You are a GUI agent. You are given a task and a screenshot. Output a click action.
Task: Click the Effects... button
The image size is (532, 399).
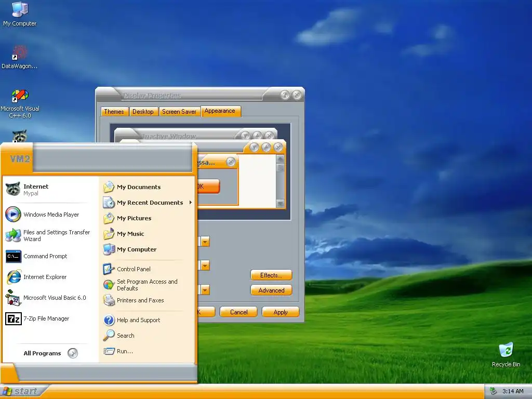tap(271, 275)
